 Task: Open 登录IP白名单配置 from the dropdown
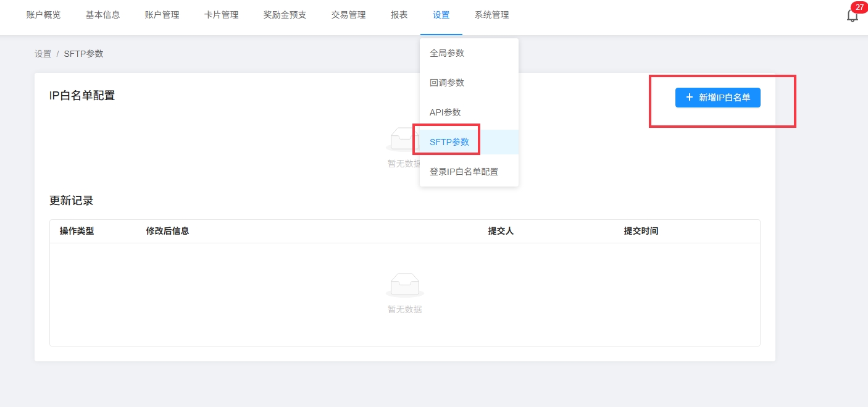click(464, 172)
